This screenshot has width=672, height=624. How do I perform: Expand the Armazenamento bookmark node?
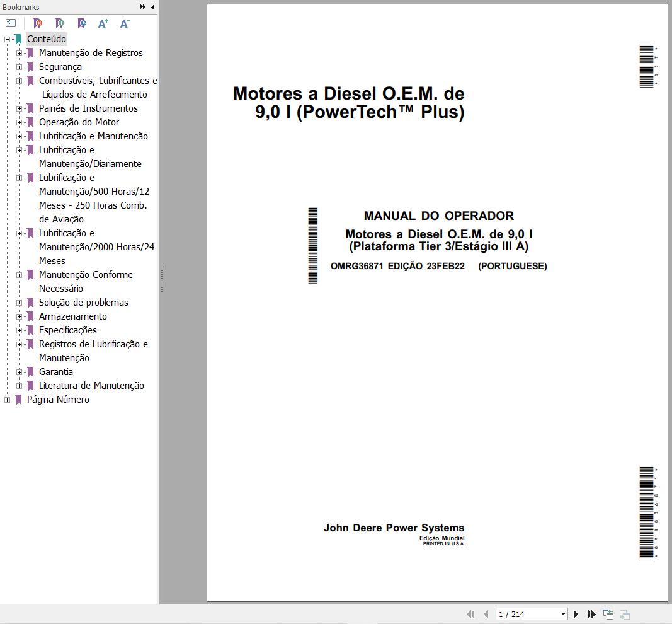pyautogui.click(x=19, y=316)
